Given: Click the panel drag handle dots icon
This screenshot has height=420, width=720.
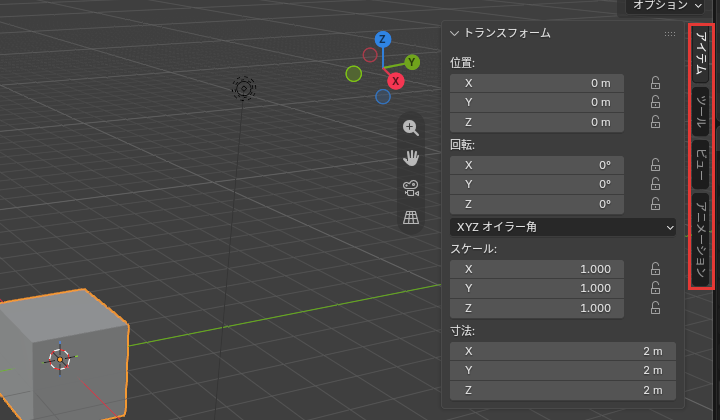Looking at the screenshot, I should pos(669,34).
